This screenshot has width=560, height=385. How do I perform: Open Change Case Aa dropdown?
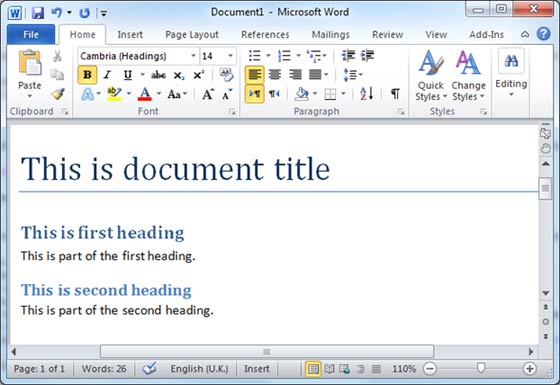pos(177,94)
